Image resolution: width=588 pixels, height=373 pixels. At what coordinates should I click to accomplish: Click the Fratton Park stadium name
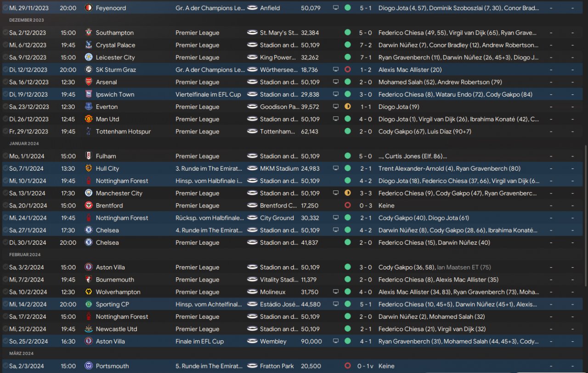277,366
